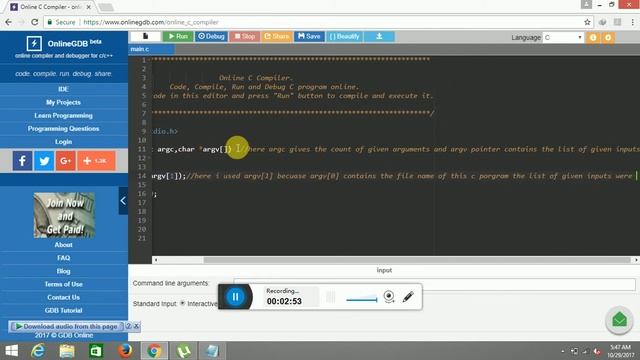Toggle the recorder webcam icon
This screenshot has width=640, height=360.
(389, 297)
